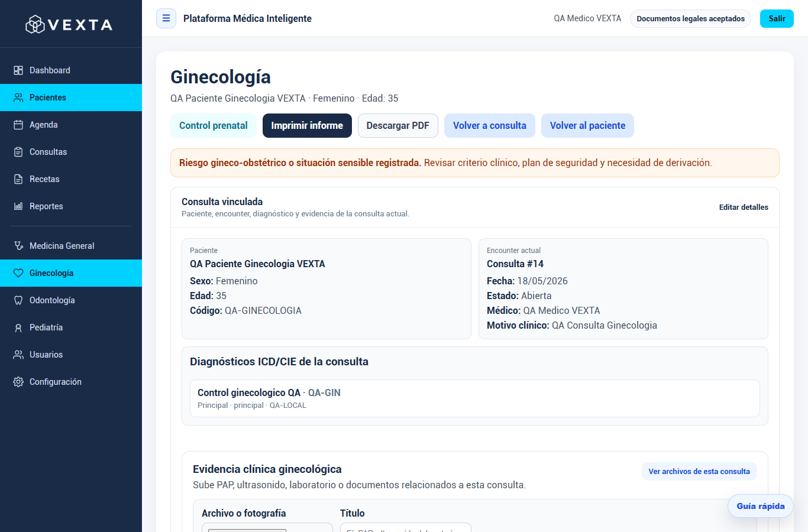The image size is (808, 532).
Task: Click the Recetas document icon
Action: pyautogui.click(x=18, y=179)
